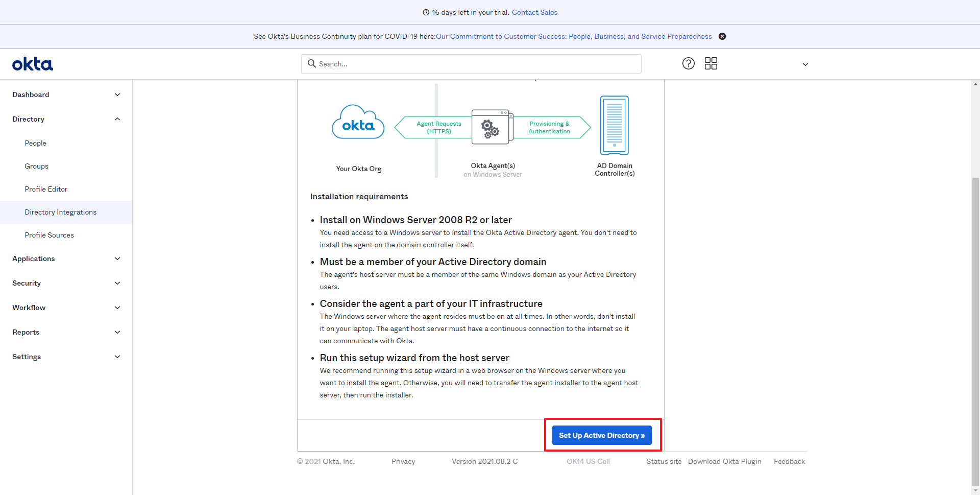Screen dimensions: 980x495
Task: Click the Okta, Inc. footer link
Action: click(338, 461)
